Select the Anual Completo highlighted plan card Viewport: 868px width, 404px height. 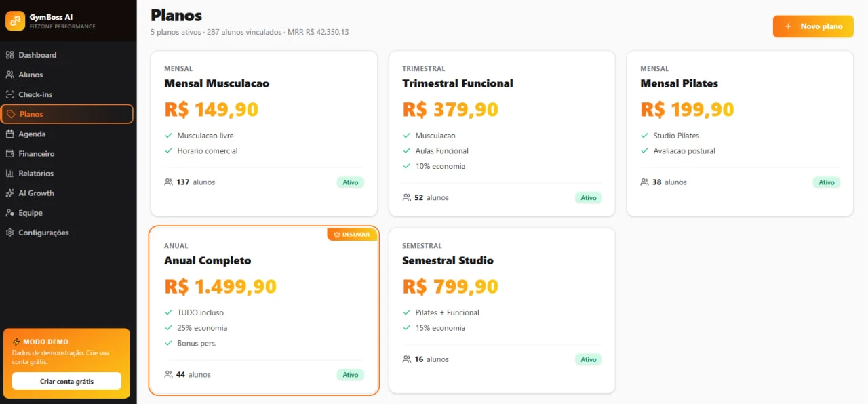pyautogui.click(x=264, y=310)
